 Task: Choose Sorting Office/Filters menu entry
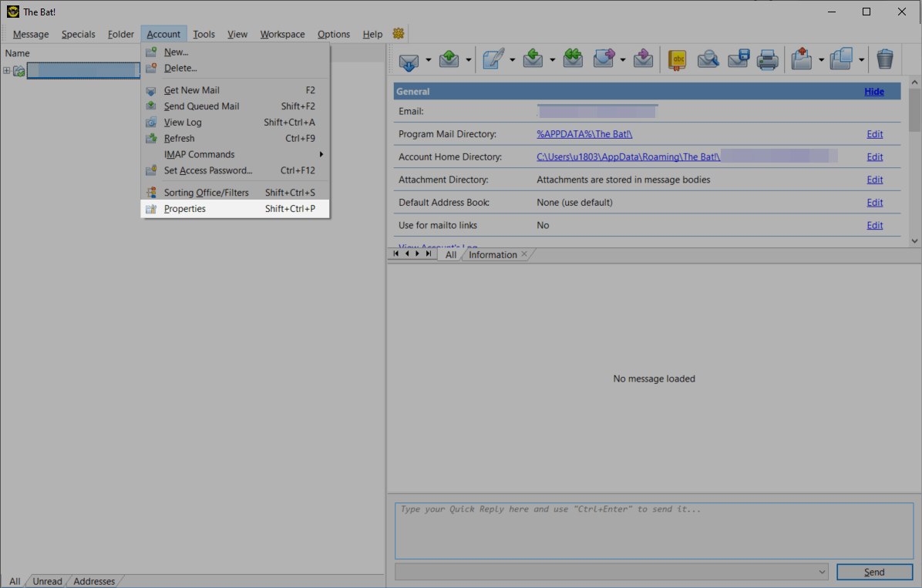click(206, 193)
